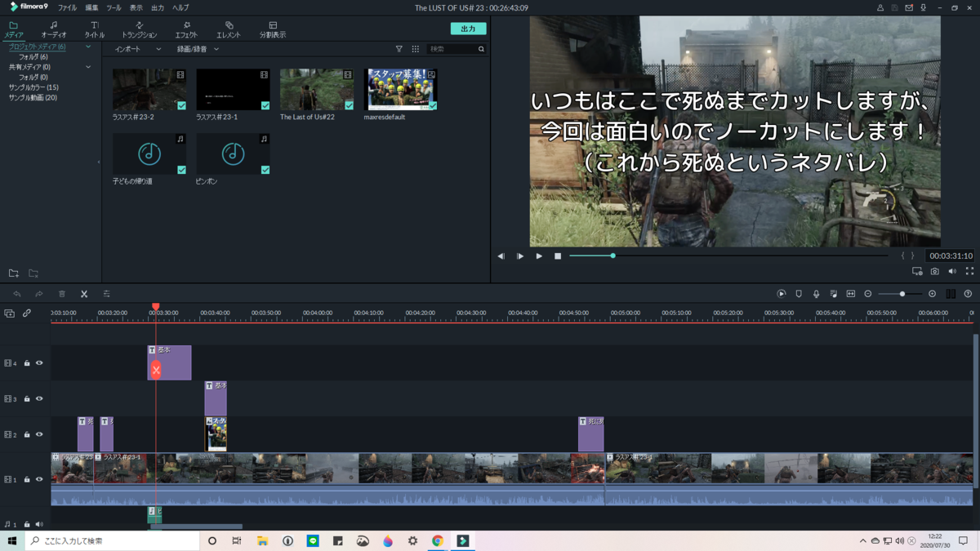The height and width of the screenshot is (551, 980).
Task: Toggle the auto ripple link icon
Action: pyautogui.click(x=27, y=313)
